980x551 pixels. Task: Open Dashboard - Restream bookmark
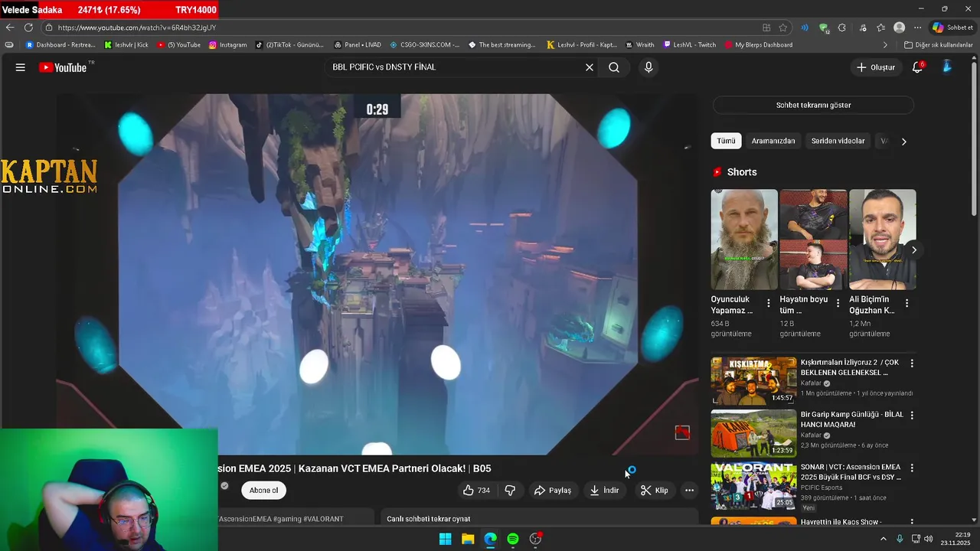pyautogui.click(x=60, y=45)
